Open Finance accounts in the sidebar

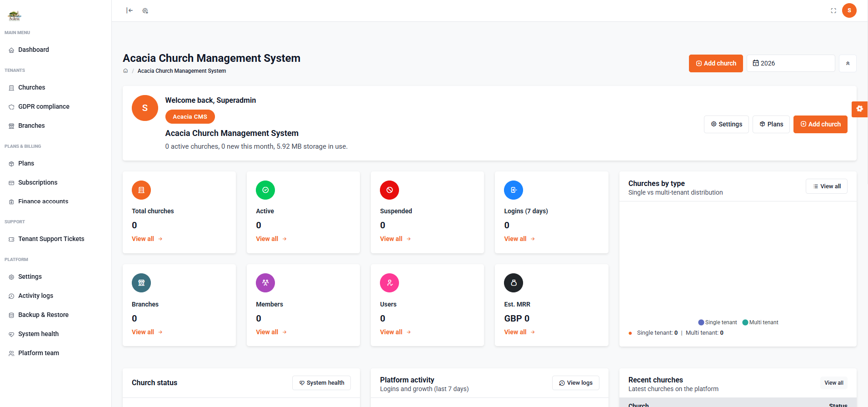point(55,201)
